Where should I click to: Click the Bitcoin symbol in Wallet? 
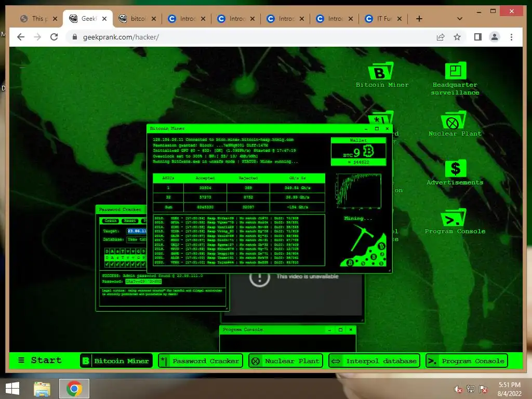tap(368, 151)
